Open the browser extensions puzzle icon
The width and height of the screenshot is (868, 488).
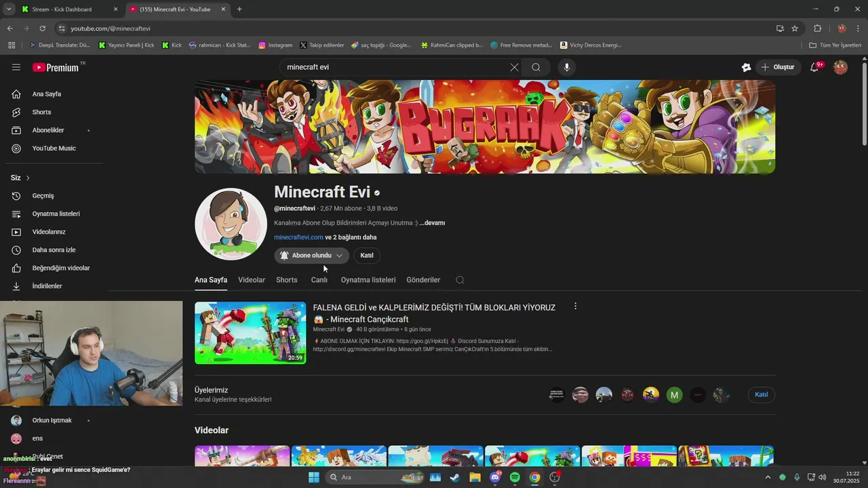[817, 28]
